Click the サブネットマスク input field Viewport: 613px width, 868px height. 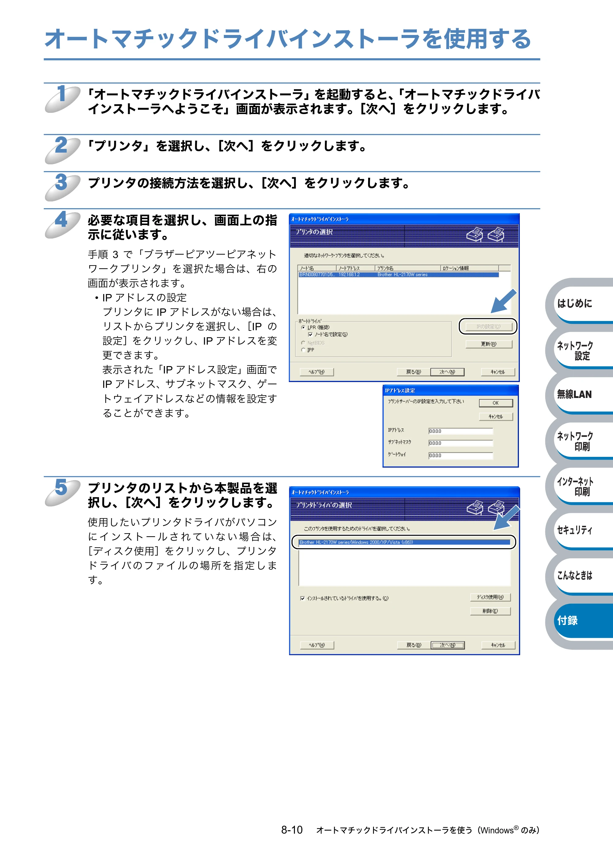click(461, 443)
